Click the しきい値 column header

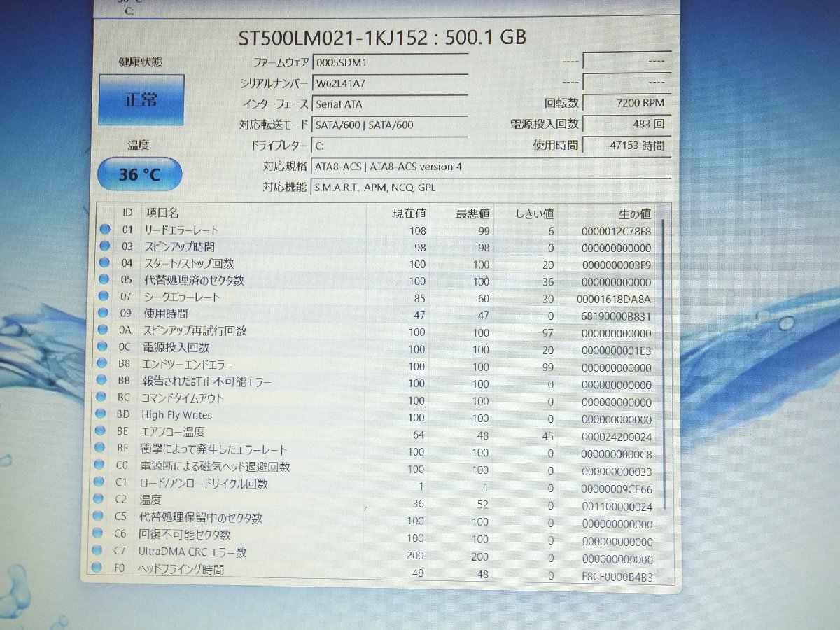535,213
